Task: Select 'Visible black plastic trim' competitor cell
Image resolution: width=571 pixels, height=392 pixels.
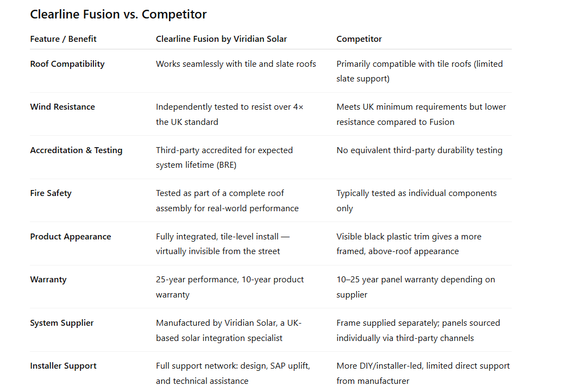Action: click(x=409, y=244)
